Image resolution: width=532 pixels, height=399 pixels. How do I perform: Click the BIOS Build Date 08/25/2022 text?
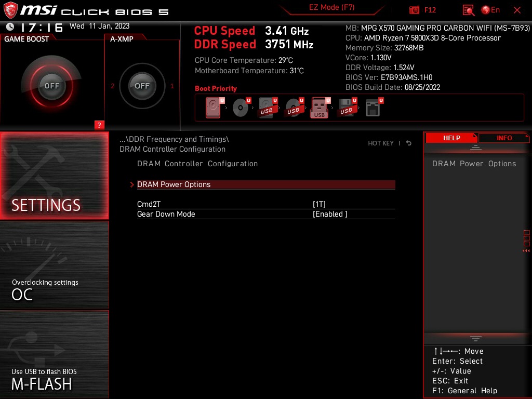[x=393, y=87]
